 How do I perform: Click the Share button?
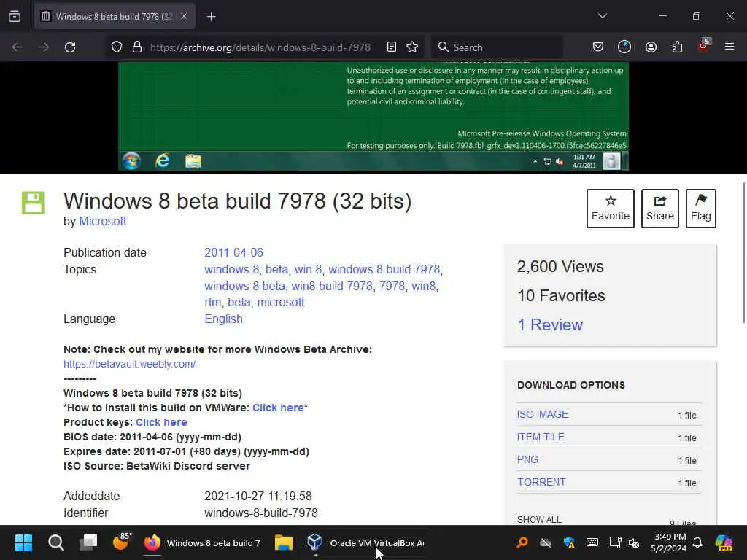click(x=659, y=209)
